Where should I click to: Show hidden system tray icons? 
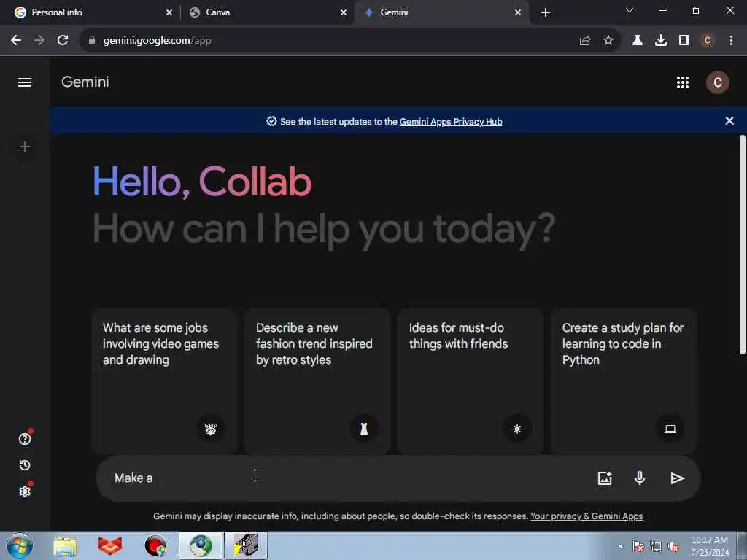point(620,547)
